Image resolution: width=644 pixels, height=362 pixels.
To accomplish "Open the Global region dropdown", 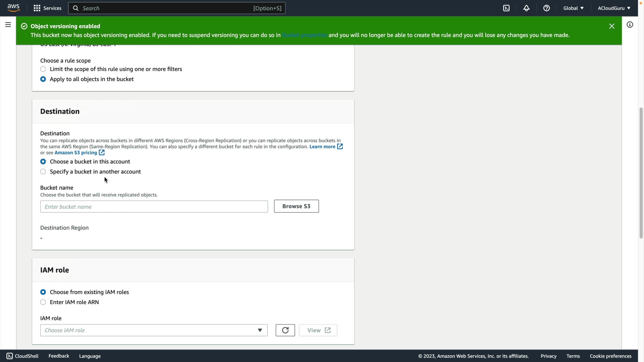I will tap(573, 8).
